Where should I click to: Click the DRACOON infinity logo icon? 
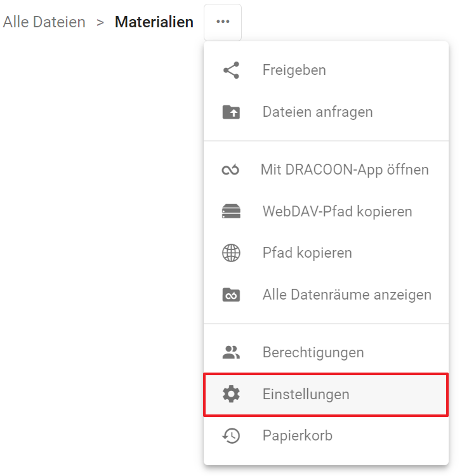pyautogui.click(x=231, y=169)
